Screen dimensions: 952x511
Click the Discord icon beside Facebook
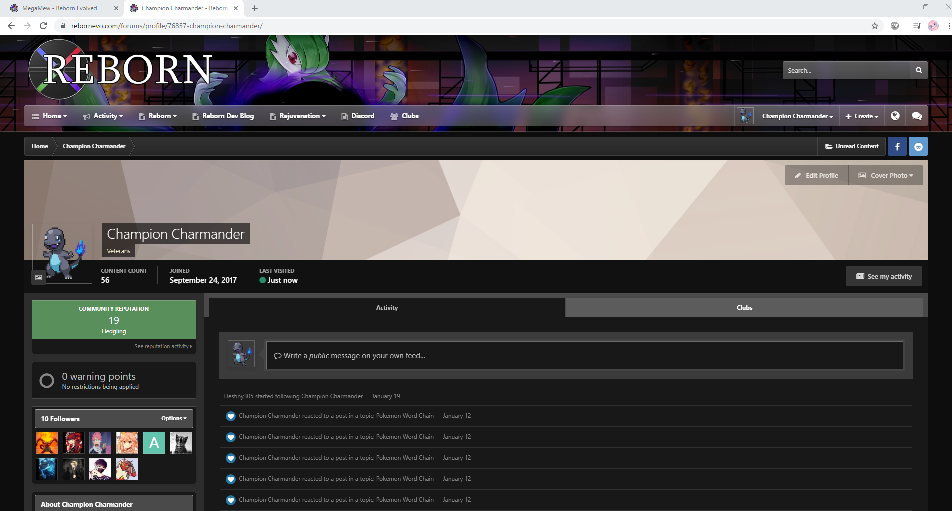(x=919, y=146)
